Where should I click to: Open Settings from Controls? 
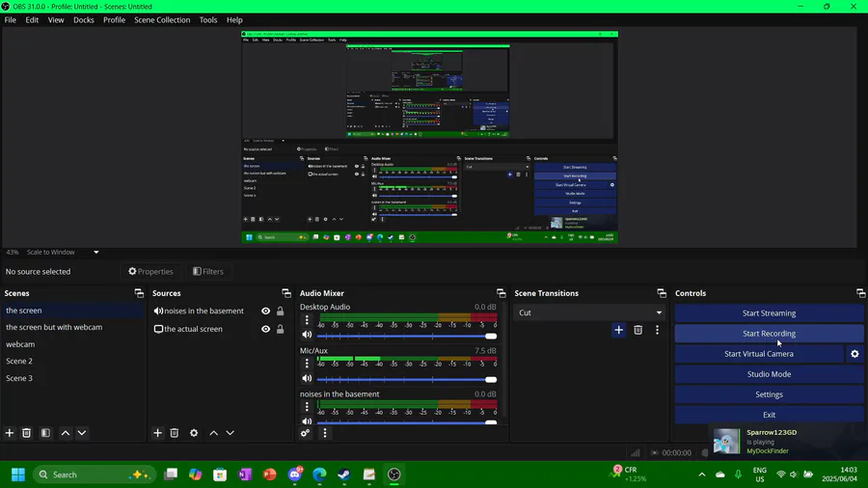[769, 394]
